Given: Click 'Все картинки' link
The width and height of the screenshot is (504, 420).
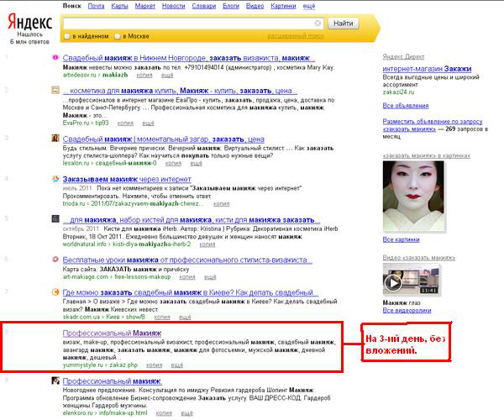Looking at the screenshot, I should click(x=402, y=239).
